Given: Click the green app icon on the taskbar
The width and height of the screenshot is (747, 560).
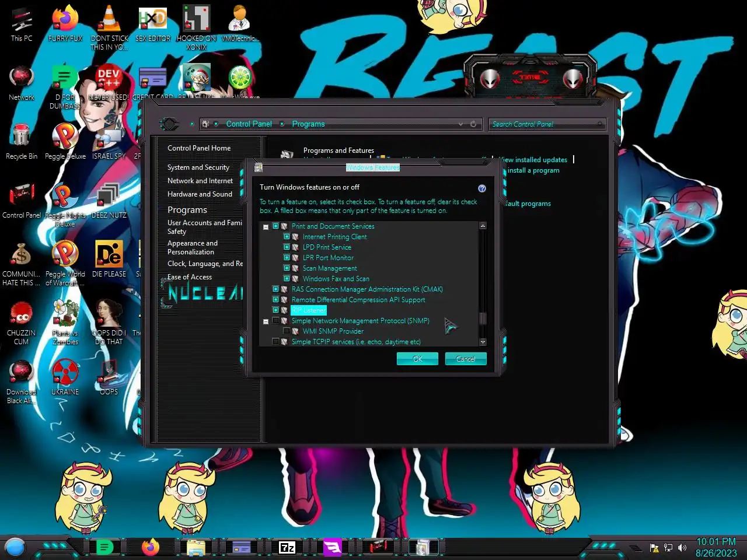Looking at the screenshot, I should pyautogui.click(x=104, y=547).
